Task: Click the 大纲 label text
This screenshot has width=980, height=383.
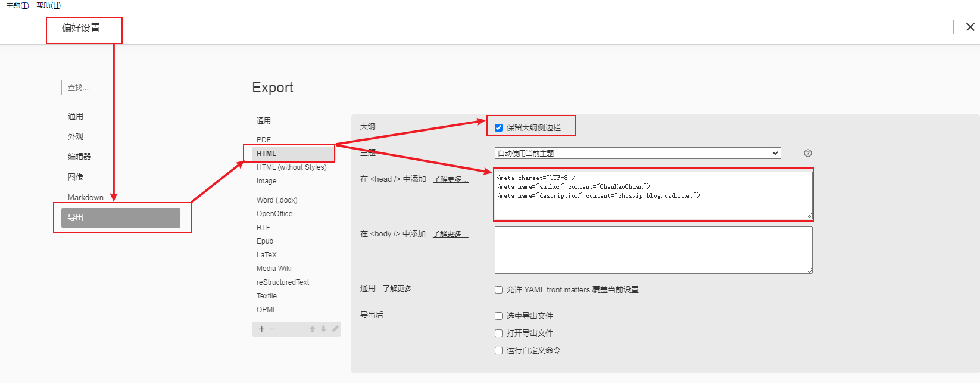Action: coord(368,126)
